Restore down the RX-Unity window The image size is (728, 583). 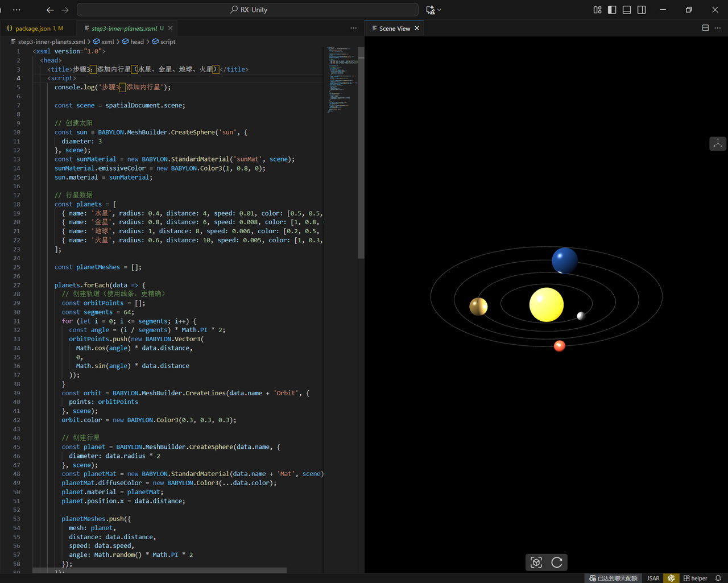689,10
